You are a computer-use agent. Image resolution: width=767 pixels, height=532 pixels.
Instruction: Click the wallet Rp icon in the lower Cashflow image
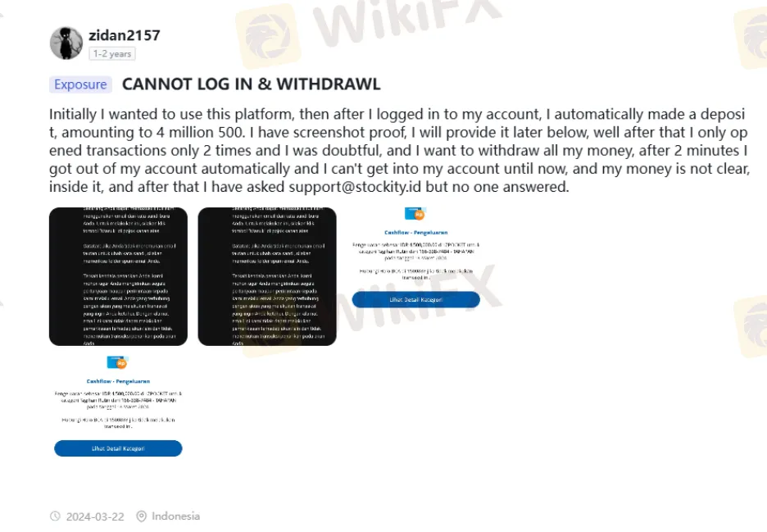(x=117, y=362)
